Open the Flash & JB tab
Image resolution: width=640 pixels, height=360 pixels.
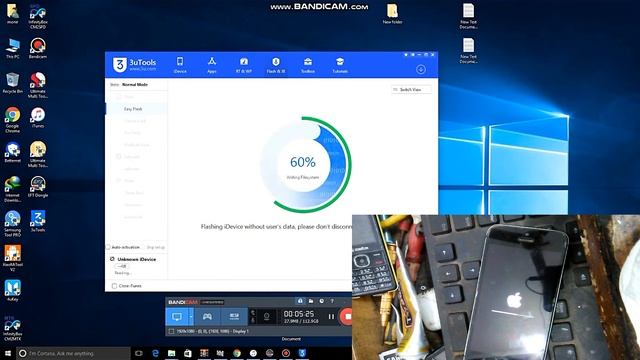click(276, 65)
